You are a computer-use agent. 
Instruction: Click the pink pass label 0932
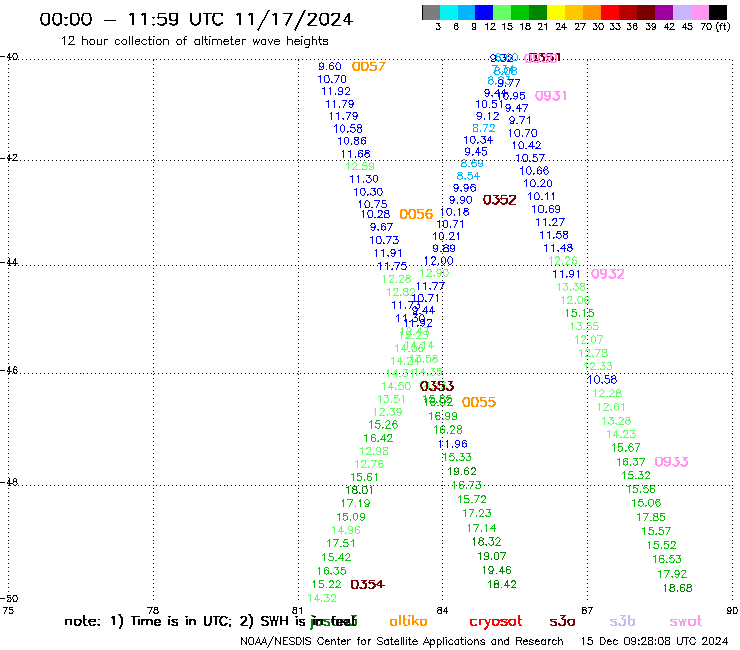point(608,274)
